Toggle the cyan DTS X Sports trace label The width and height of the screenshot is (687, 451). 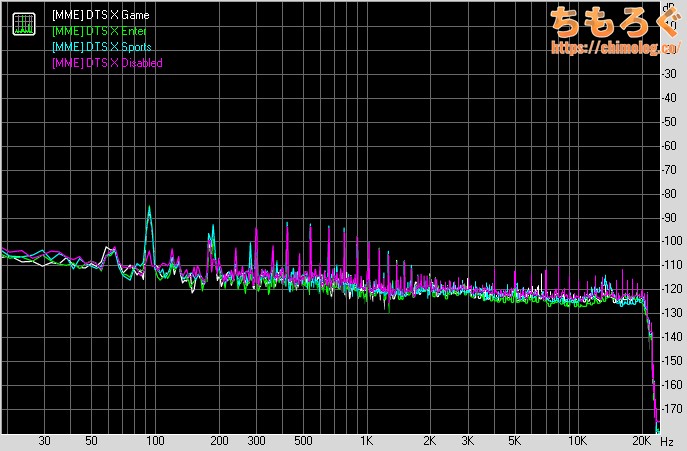point(101,48)
